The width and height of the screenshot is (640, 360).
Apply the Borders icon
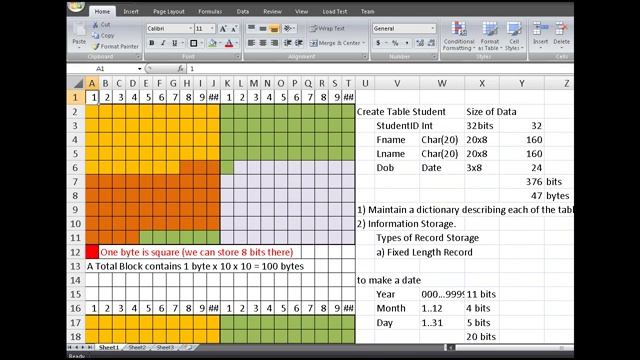tap(194, 43)
